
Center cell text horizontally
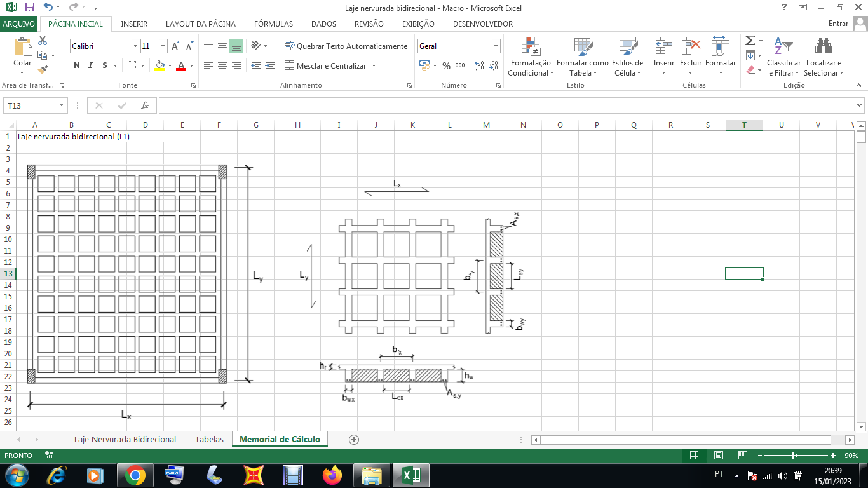point(222,65)
